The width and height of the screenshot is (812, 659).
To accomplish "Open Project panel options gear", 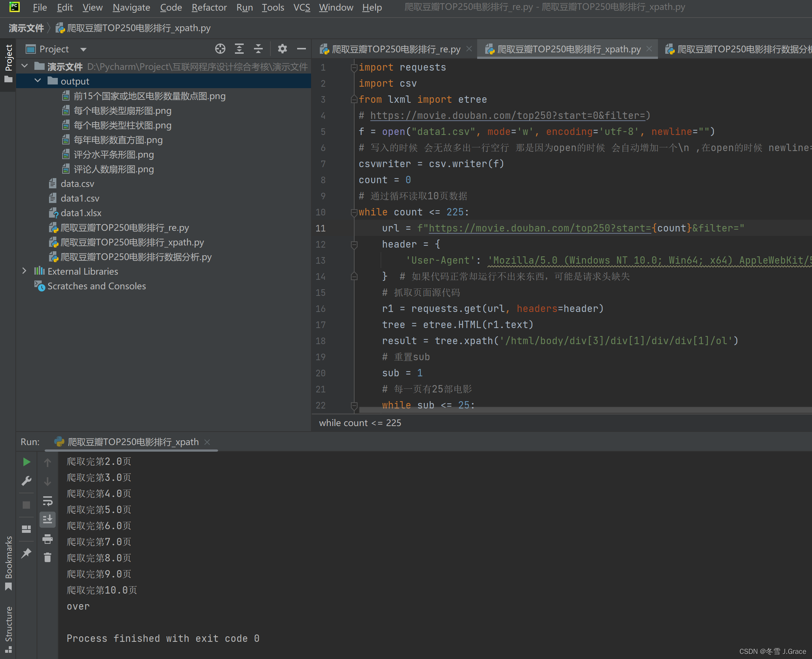I will [282, 49].
